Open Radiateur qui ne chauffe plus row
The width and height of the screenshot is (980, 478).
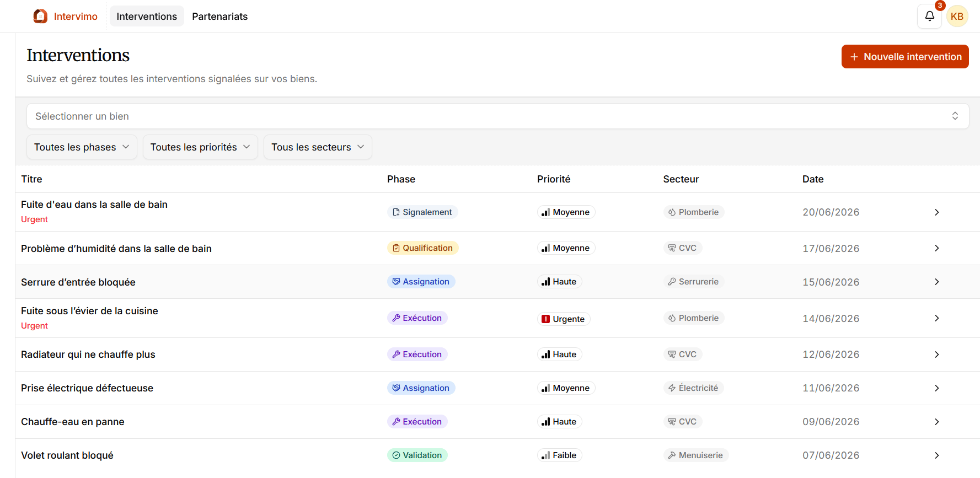pos(497,355)
